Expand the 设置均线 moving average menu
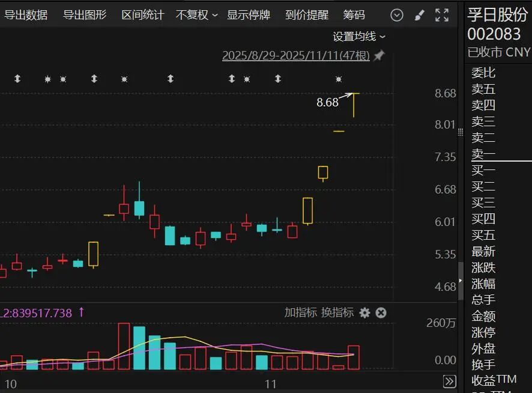The height and width of the screenshot is (393, 532). [359, 37]
